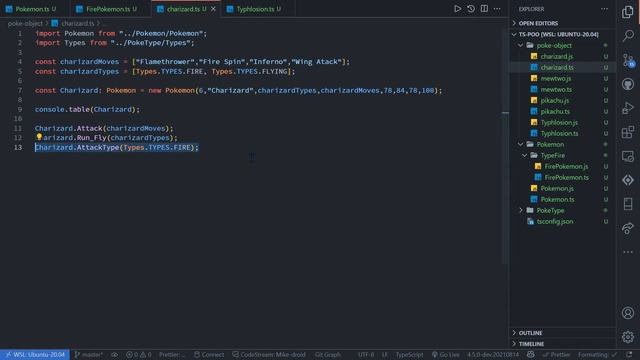Collapse the TypeFire folder

pos(552,156)
